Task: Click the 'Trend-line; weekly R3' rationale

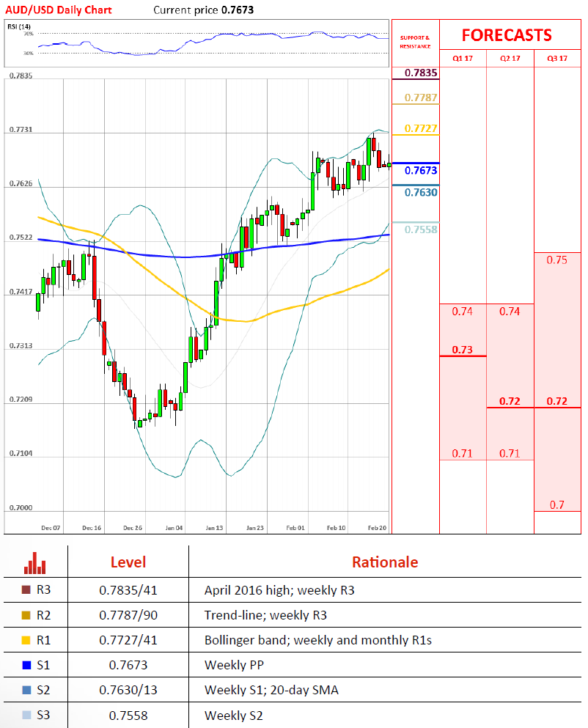Action: (265, 615)
